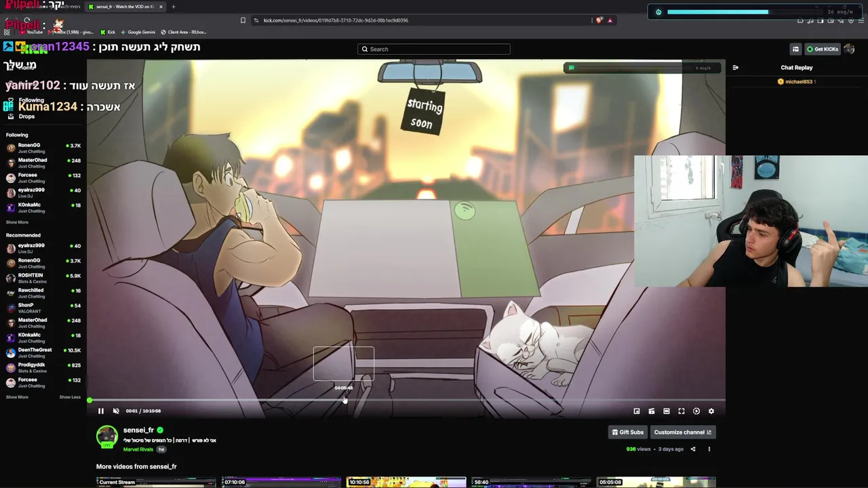Open playback speed control icon

tap(696, 411)
